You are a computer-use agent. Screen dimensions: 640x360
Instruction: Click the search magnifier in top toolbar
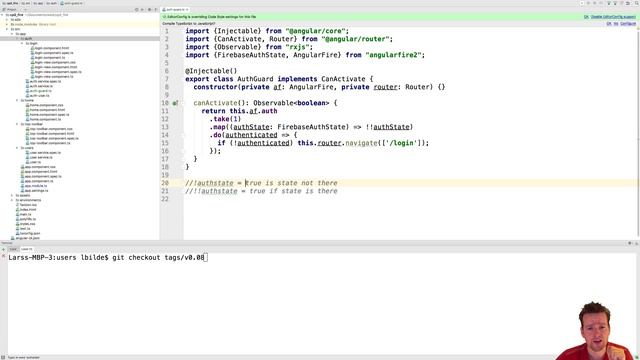[x=637, y=3]
